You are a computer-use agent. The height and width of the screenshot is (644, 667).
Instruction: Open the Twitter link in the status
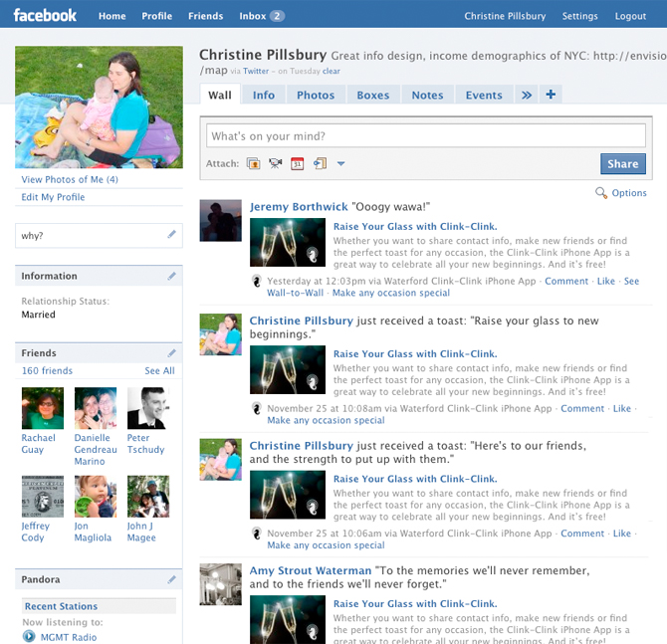[x=256, y=71]
